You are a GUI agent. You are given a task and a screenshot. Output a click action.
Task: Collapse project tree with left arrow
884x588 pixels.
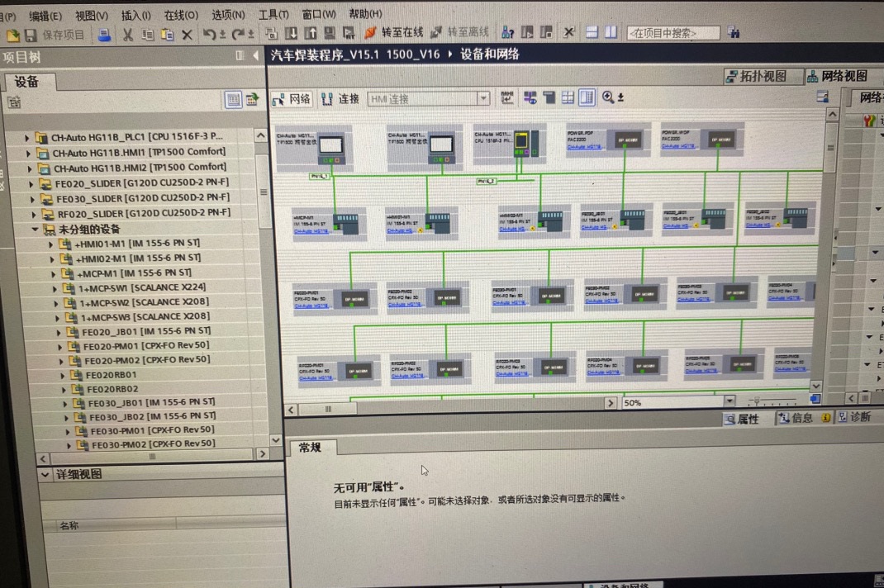coord(256,55)
